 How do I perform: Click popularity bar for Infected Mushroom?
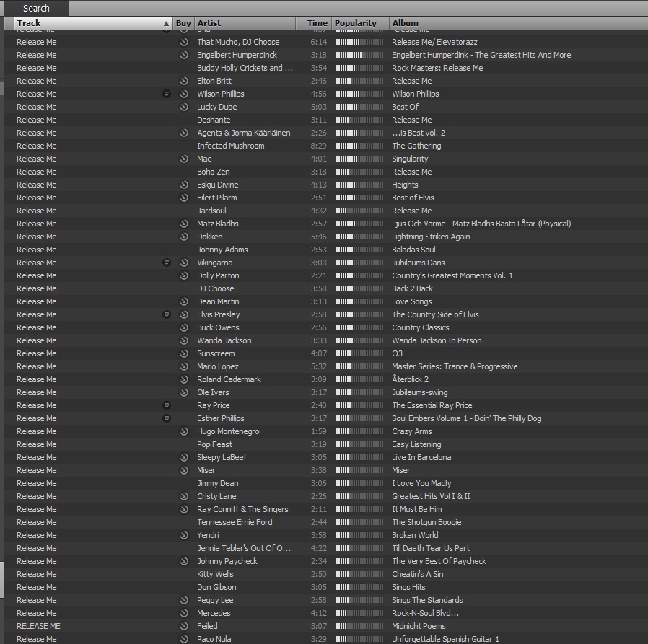[x=359, y=146]
